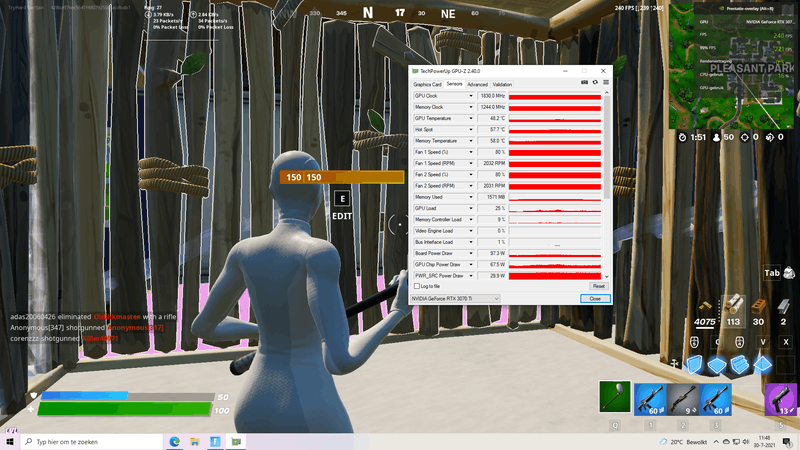Choose the wall building piece
The width and height of the screenshot is (800, 450).
694,365
